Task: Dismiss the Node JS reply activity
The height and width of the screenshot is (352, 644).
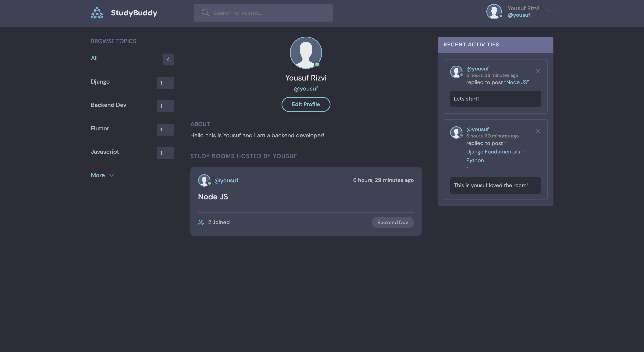Action: (x=538, y=71)
